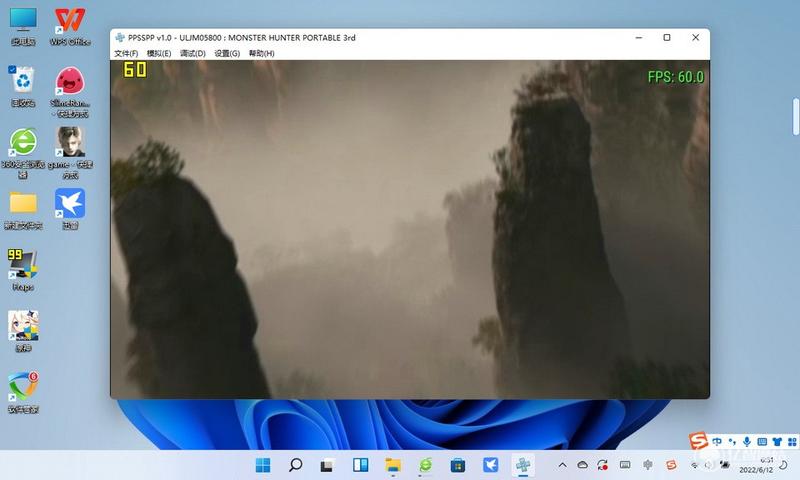
Task: Open the touch keyboard tray icon
Action: click(625, 465)
